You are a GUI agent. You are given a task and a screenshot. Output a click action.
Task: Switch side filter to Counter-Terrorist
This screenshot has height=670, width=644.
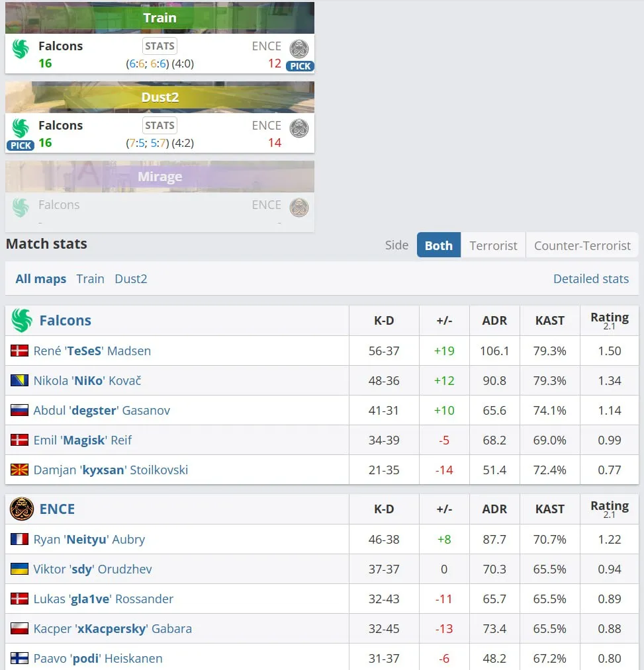coord(582,245)
